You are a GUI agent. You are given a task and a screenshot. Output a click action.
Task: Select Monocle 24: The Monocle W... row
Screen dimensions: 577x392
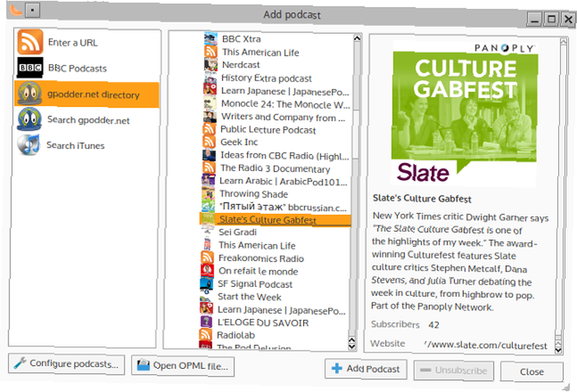(286, 104)
